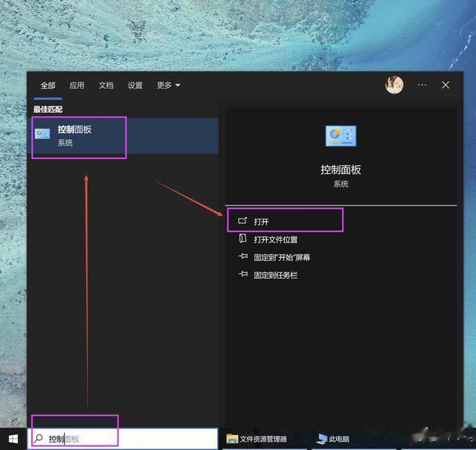The width and height of the screenshot is (476, 450).
Task: Click the large 控制面板 icon in preview pane
Action: click(341, 135)
